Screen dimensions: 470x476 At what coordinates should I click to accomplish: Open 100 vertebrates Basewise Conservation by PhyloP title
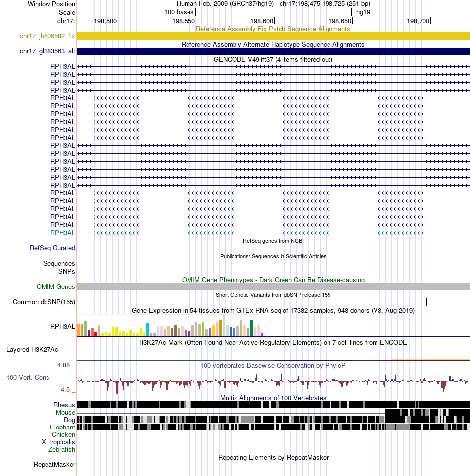coord(273,365)
